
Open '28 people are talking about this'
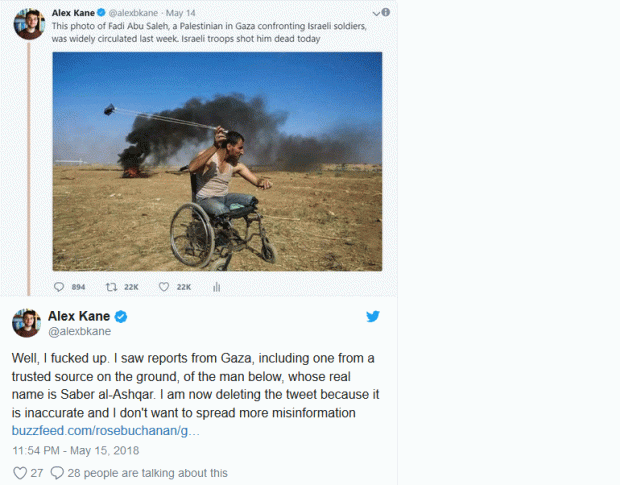(x=148, y=473)
